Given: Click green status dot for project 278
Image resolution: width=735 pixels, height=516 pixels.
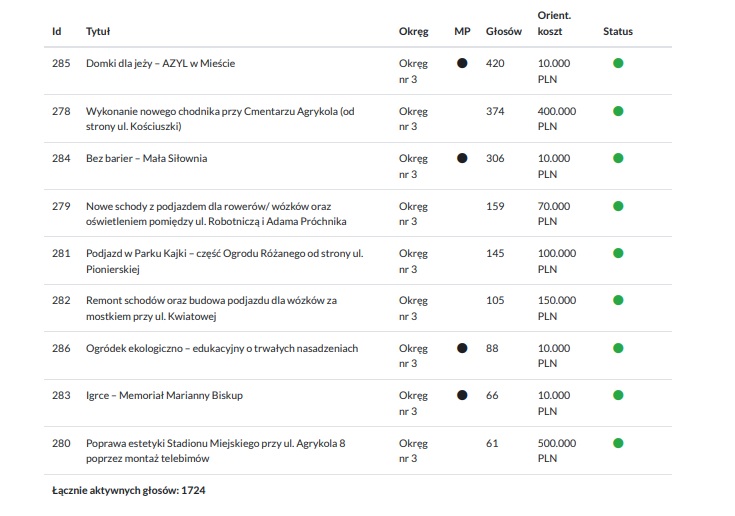Looking at the screenshot, I should [x=618, y=111].
